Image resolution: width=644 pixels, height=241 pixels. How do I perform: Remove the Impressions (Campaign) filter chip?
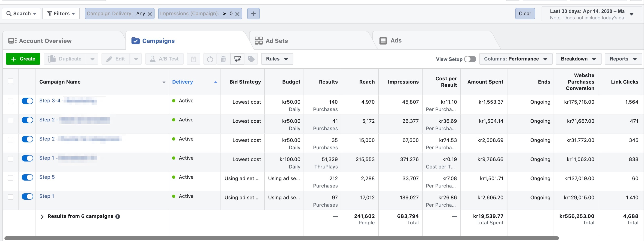(237, 14)
